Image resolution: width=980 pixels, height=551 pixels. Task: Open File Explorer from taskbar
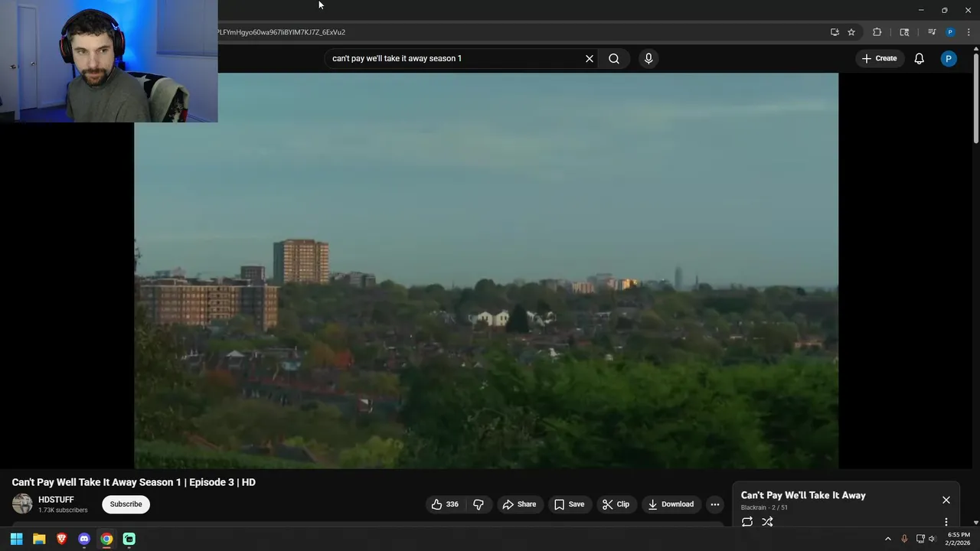coord(39,539)
